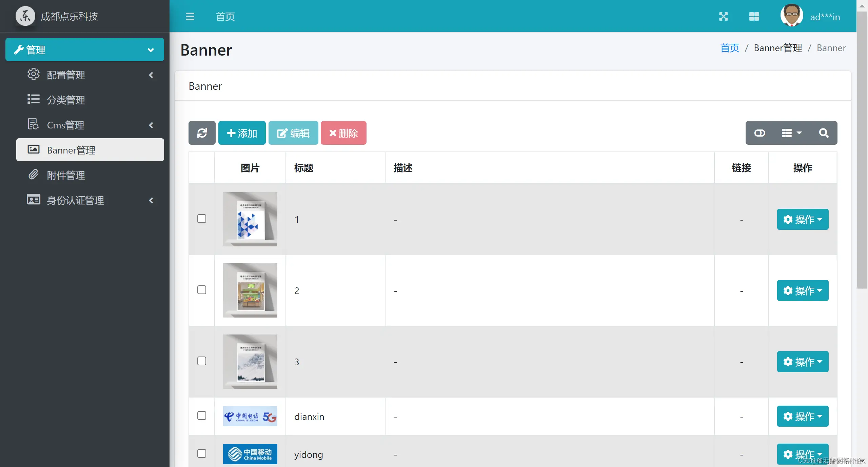Open the columns list dropdown

click(x=791, y=133)
